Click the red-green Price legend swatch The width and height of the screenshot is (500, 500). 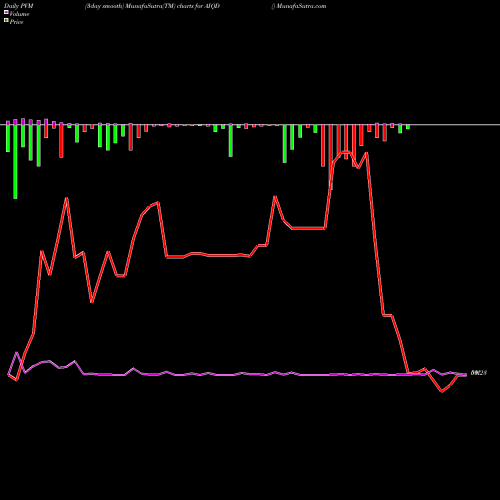click(6, 20)
